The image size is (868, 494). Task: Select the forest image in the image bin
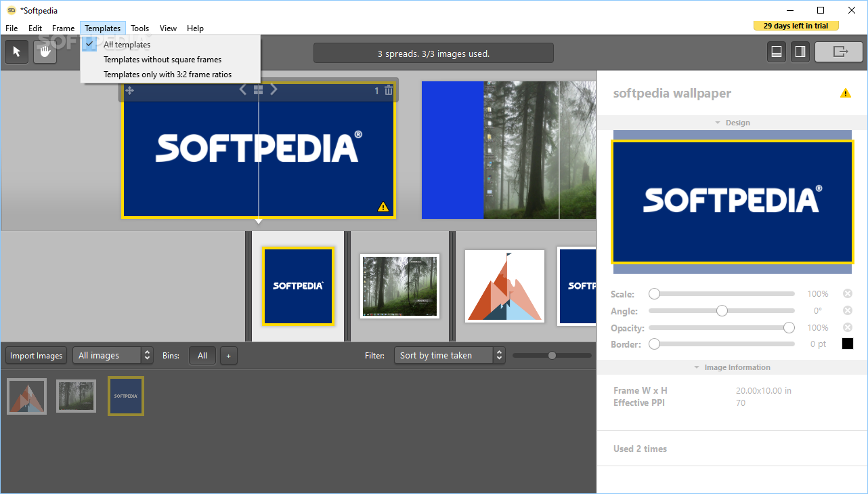coord(76,396)
